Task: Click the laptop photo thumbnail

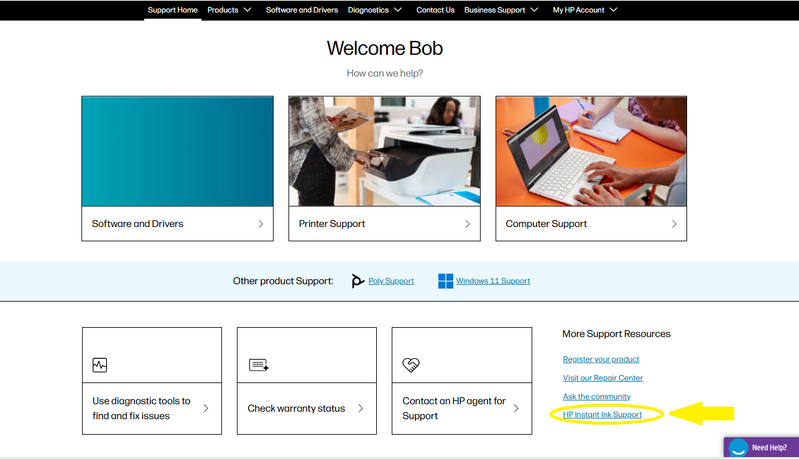Action: point(591,151)
